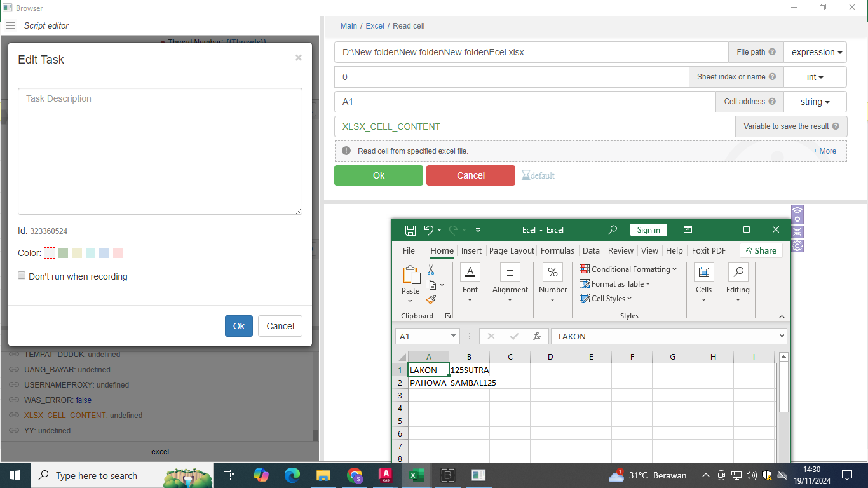Click the Format Painter brush icon
Image resolution: width=868 pixels, height=488 pixels.
click(431, 299)
